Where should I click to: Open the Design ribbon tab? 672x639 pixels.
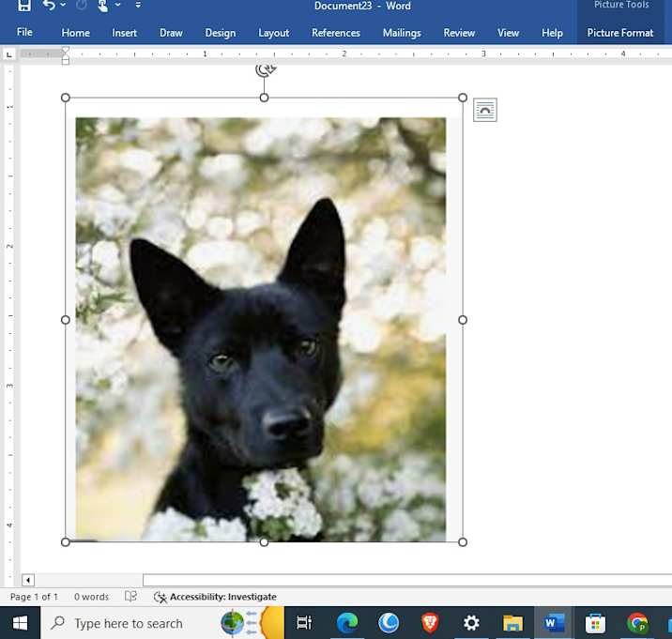(221, 33)
